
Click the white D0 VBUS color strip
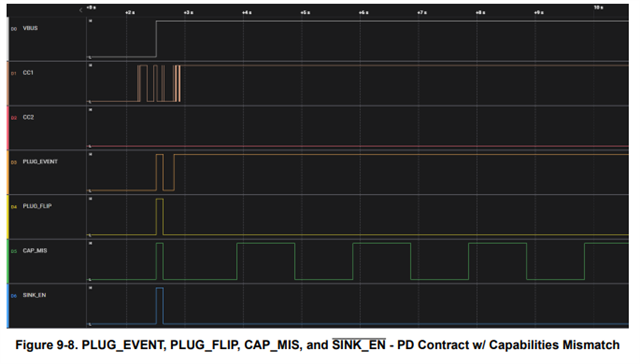(8, 39)
